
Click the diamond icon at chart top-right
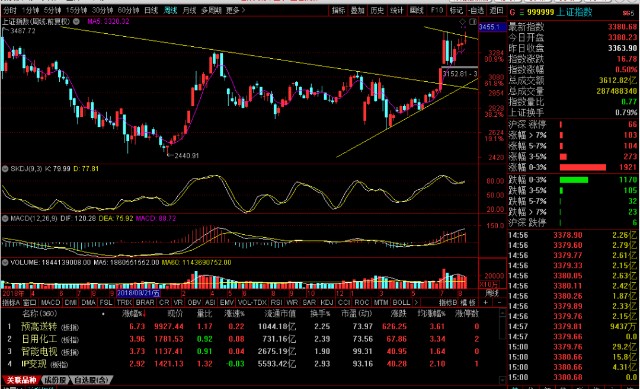(x=462, y=22)
